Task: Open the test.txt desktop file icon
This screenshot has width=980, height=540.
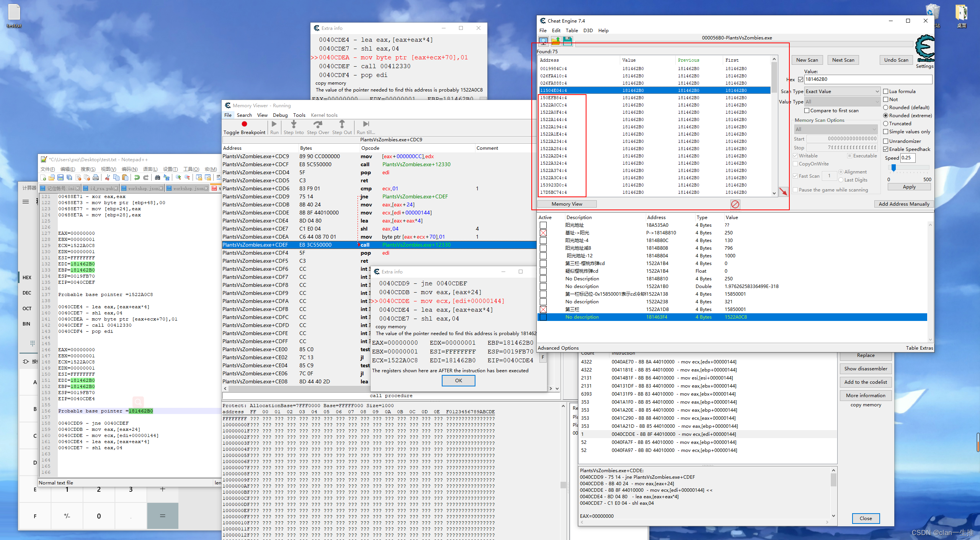Action: point(14,15)
